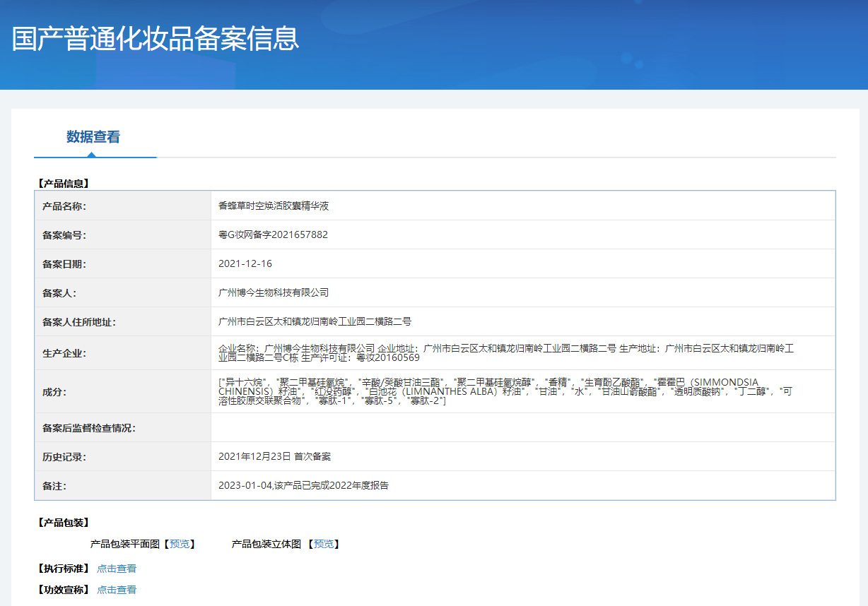
Task: Select the note 2023-01-04,该产品已完成2022年度报告
Action: tap(303, 485)
